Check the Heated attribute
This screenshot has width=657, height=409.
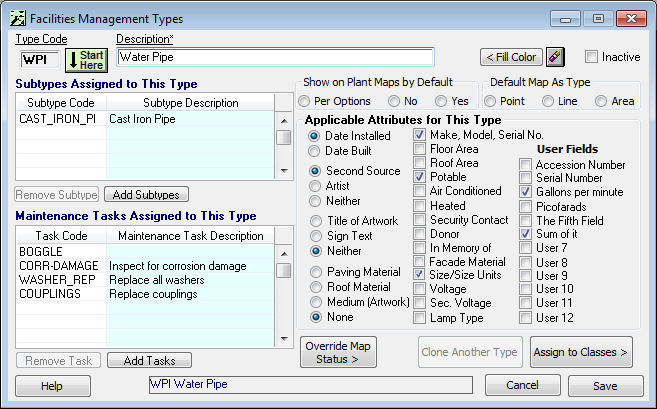pos(419,206)
